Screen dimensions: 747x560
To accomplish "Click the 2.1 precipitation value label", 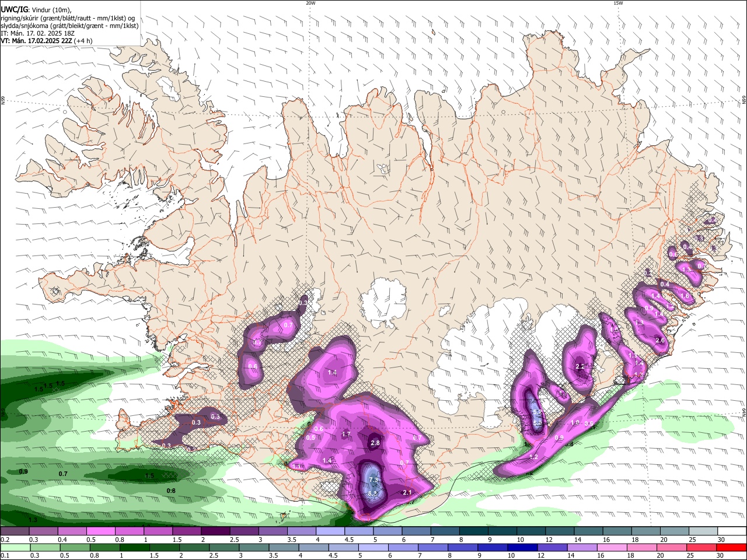I will [x=408, y=492].
